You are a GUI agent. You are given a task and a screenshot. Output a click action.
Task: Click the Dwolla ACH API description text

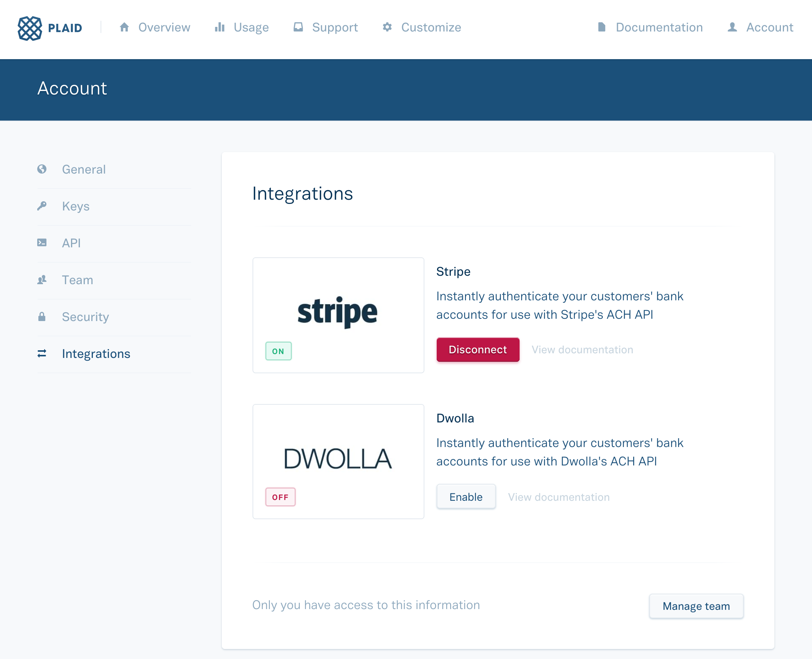coord(559,452)
